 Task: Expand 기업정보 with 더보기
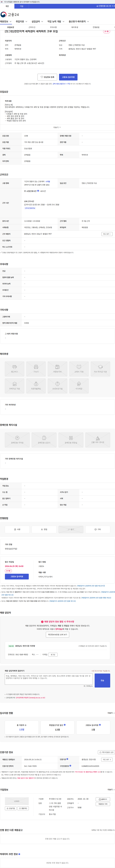[111, 789]
